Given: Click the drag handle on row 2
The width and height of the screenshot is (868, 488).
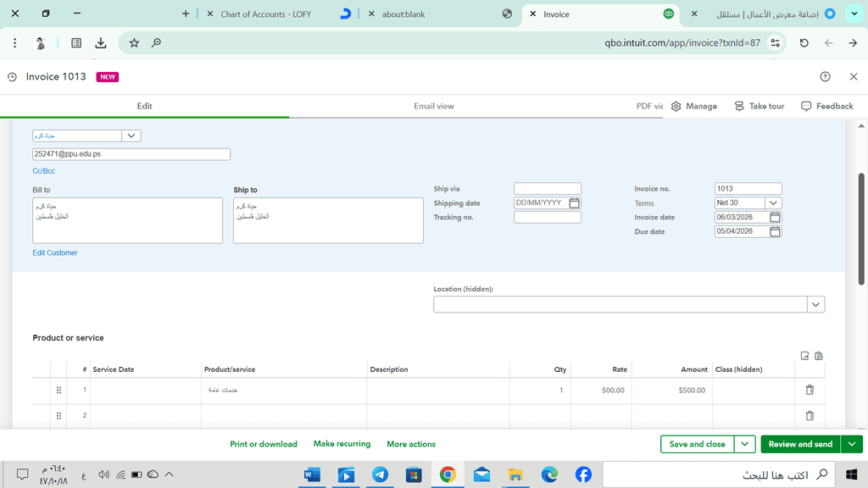Looking at the screenshot, I should [x=58, y=416].
